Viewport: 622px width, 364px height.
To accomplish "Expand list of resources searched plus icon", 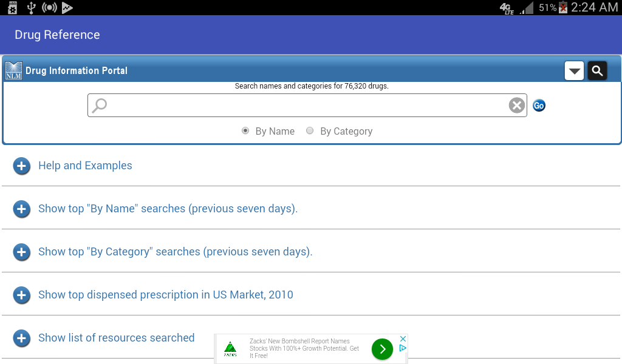I will (21, 339).
